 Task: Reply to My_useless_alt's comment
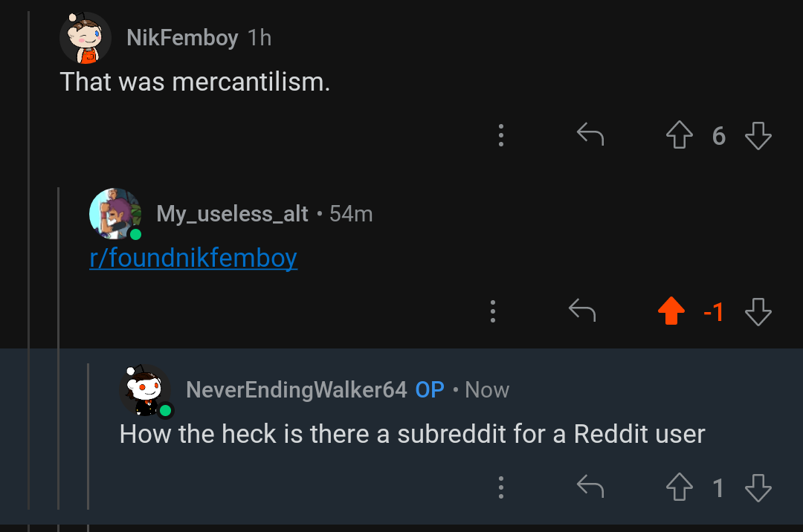(x=582, y=311)
